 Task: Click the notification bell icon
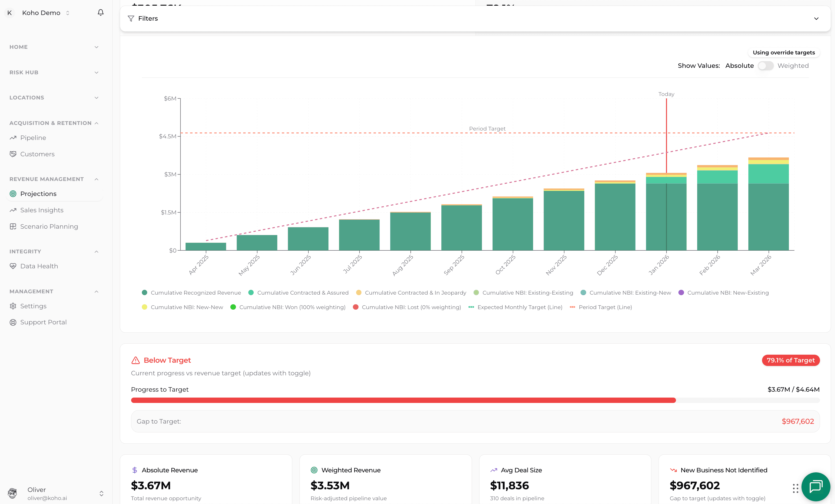coord(100,12)
